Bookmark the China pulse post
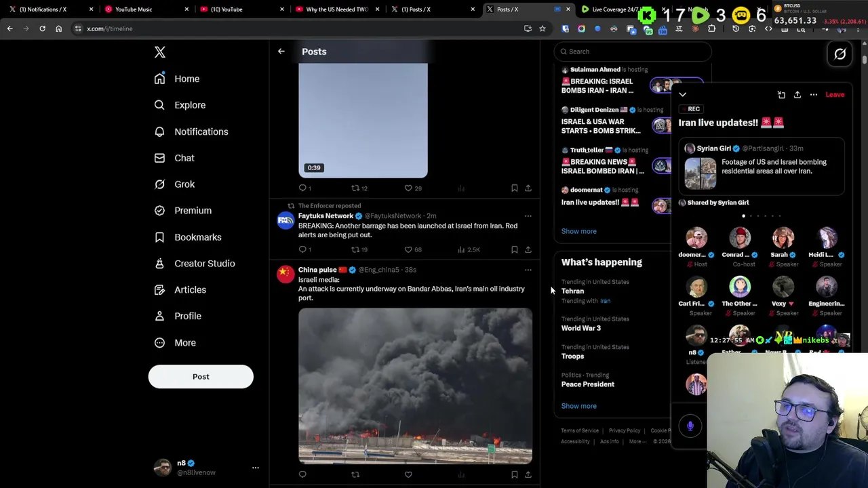Image resolution: width=868 pixels, height=488 pixels. pyautogui.click(x=514, y=474)
